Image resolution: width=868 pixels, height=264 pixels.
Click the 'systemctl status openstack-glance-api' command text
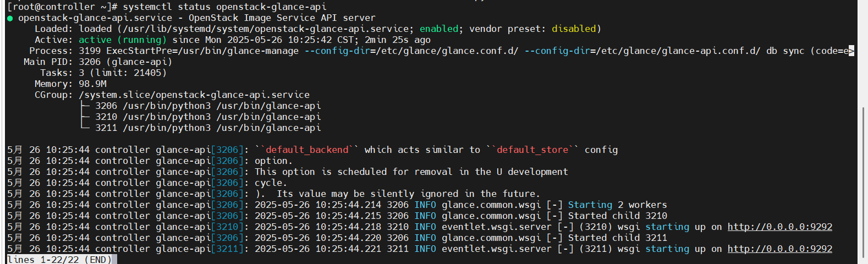(x=224, y=7)
